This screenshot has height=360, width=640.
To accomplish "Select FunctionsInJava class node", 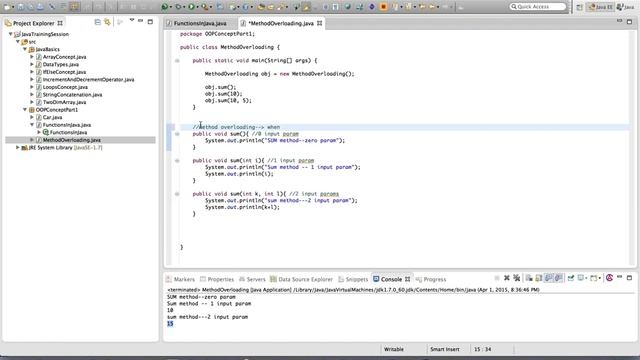I will [68, 132].
